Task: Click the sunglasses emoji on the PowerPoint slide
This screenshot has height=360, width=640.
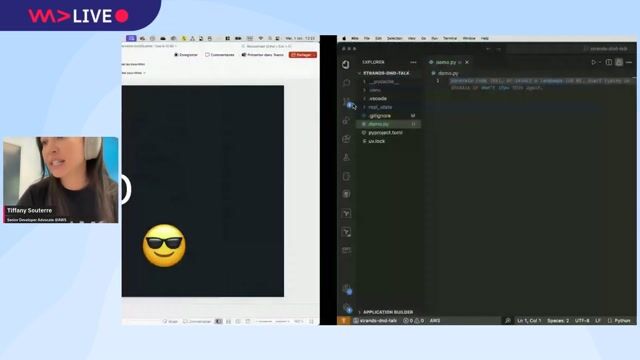Action: point(164,246)
